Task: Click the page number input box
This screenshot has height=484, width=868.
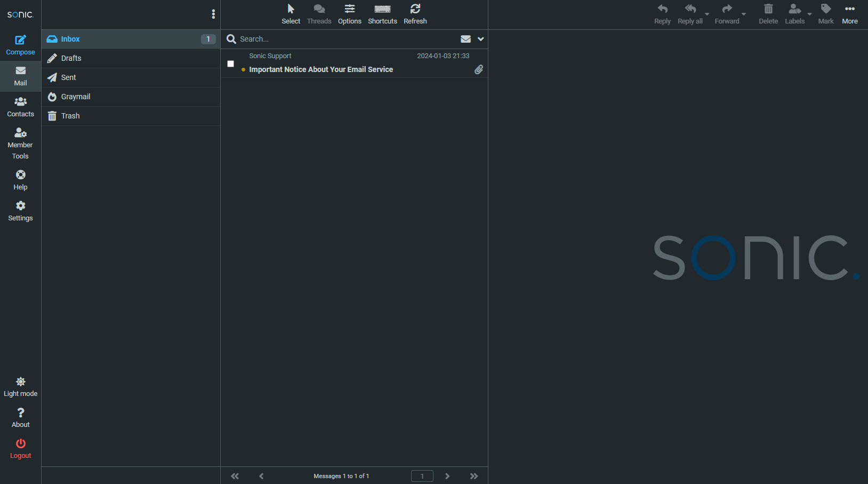Action: pos(422,476)
